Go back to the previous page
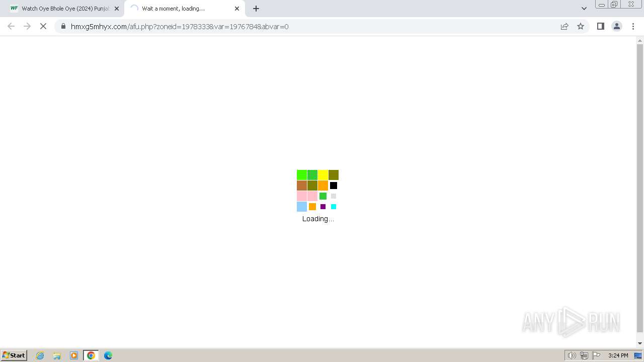This screenshot has height=362, width=644. (11, 26)
